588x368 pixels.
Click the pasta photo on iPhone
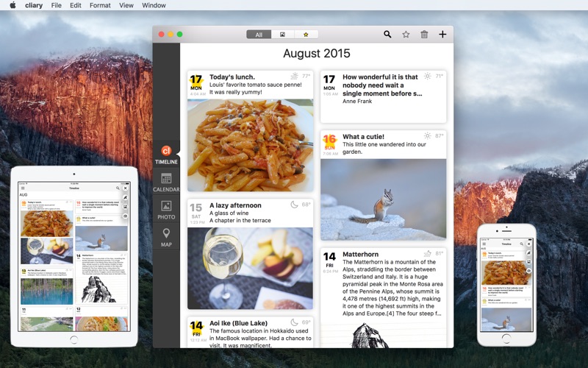[x=506, y=272]
